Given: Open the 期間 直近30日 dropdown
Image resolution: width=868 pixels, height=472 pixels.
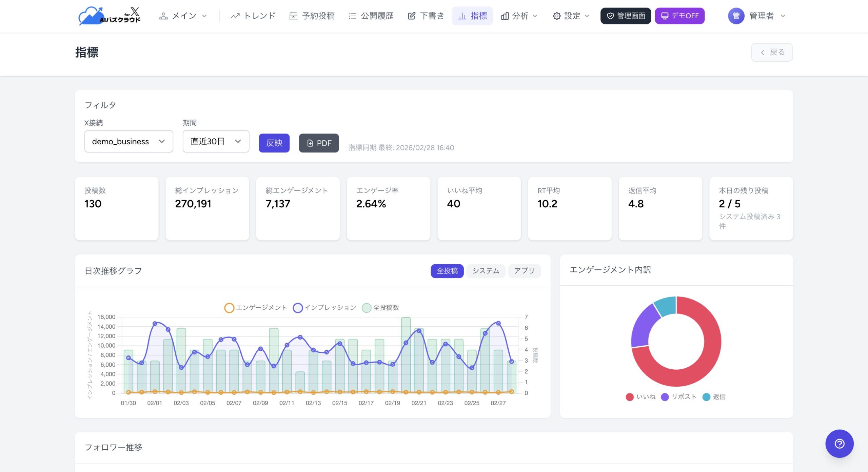Looking at the screenshot, I should point(216,141).
